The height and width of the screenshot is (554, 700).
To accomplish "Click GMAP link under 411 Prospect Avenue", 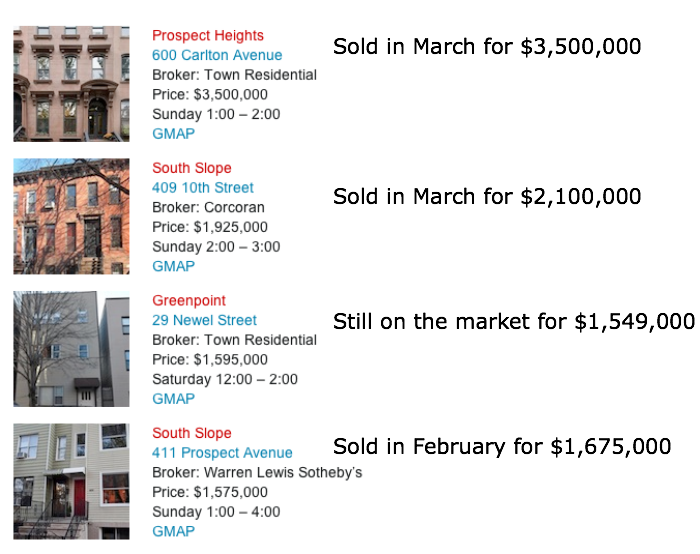I will 173,531.
